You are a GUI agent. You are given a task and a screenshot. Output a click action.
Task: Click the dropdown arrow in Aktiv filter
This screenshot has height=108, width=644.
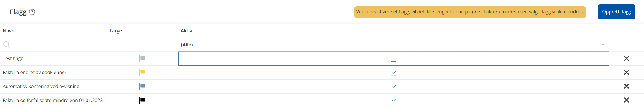coord(603,45)
